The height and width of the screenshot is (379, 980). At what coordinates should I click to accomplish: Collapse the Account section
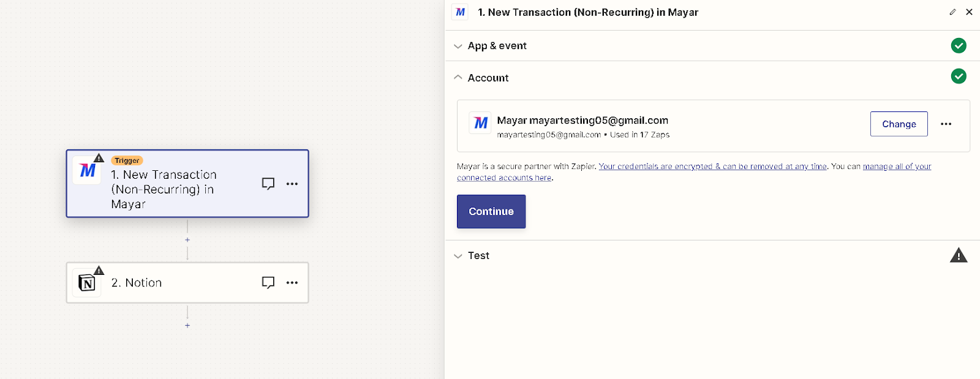click(458, 77)
